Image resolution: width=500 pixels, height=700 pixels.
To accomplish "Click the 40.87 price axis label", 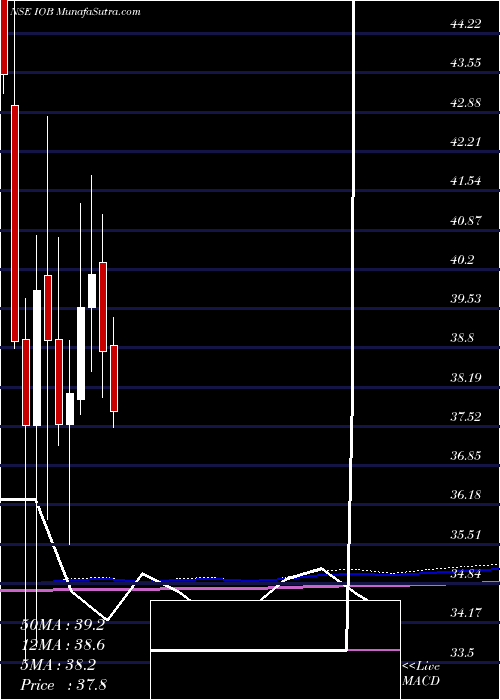I will pyautogui.click(x=466, y=221).
